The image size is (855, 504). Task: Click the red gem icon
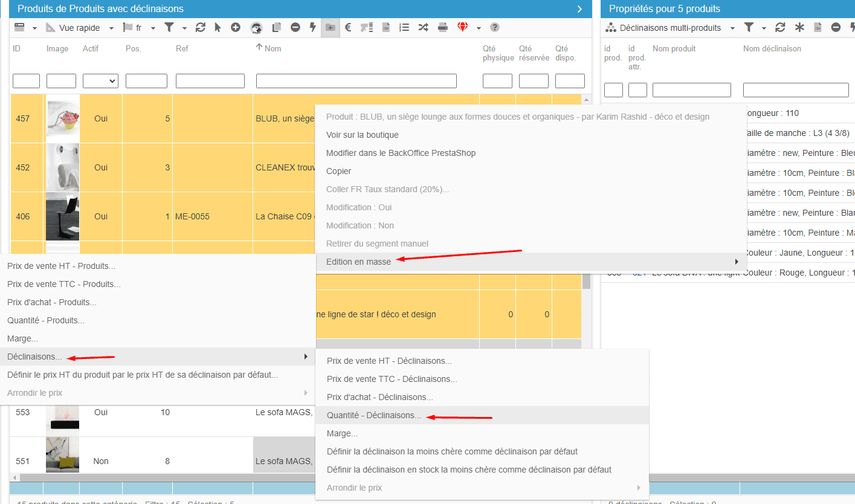click(463, 28)
